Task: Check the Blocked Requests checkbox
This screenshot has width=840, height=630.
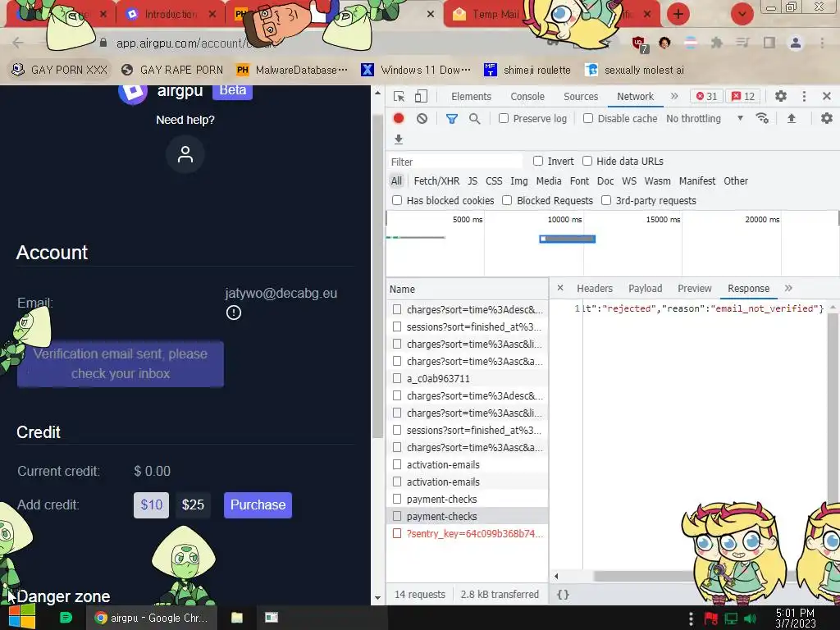Action: click(507, 200)
